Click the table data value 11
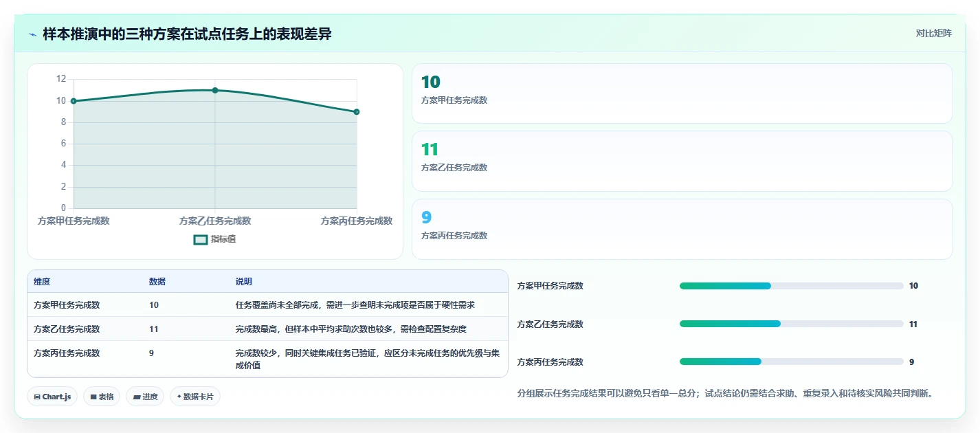This screenshot has width=980, height=433. click(x=154, y=329)
